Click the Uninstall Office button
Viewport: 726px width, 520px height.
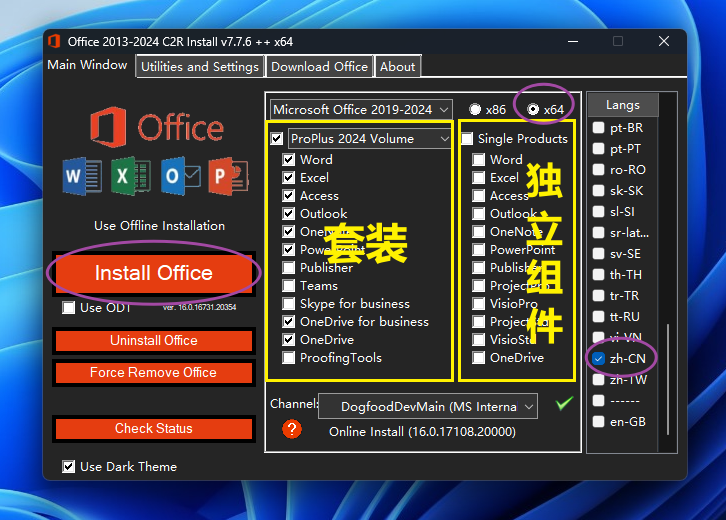click(x=154, y=340)
